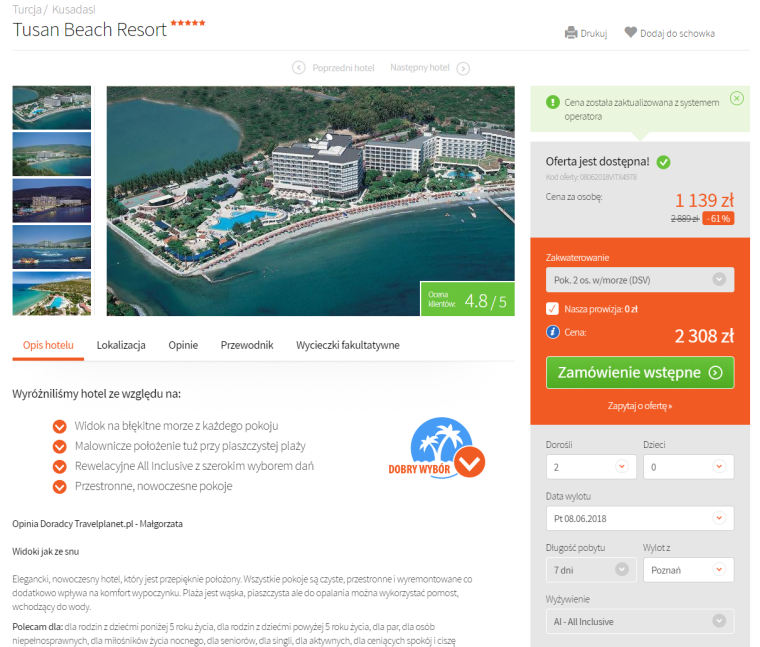Click the 4.8/5 customer rating badge

pyautogui.click(x=467, y=299)
